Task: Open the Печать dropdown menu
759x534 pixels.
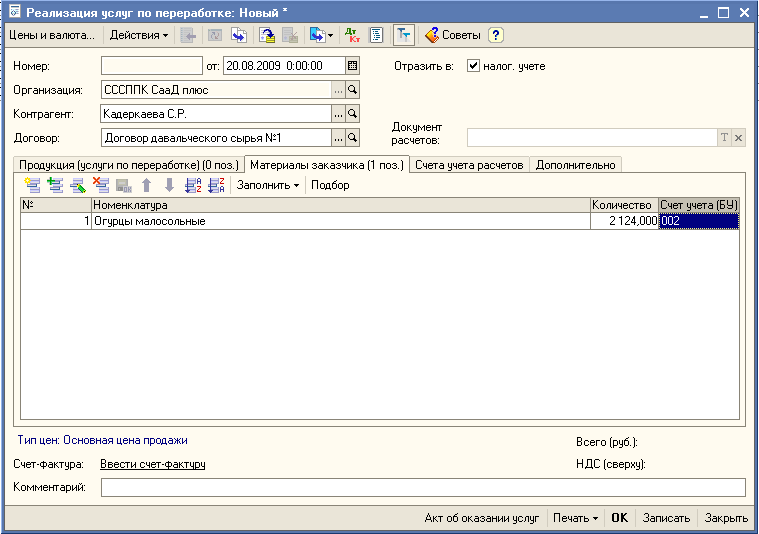Action: (575, 518)
